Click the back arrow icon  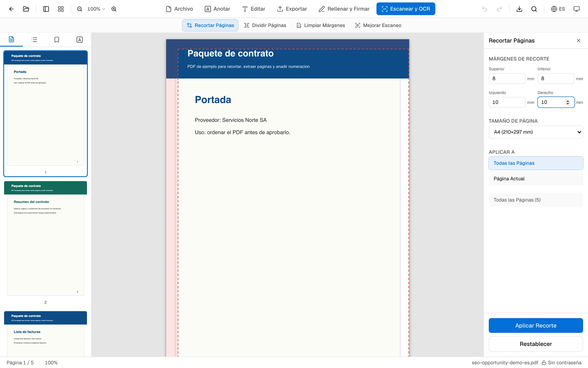11,9
